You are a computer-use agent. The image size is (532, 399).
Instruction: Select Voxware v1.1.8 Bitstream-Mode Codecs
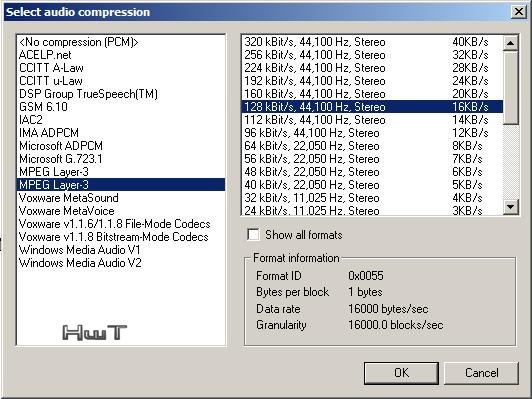coord(120,237)
